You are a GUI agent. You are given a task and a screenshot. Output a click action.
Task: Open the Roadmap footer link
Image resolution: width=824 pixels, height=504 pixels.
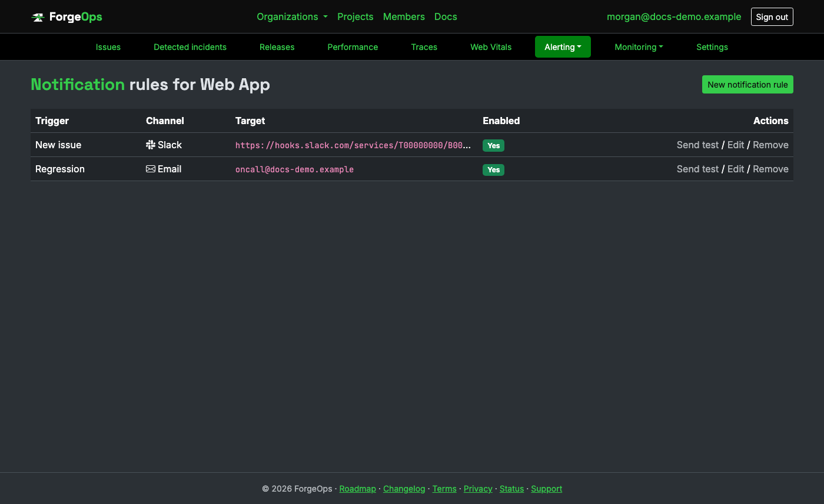click(357, 489)
